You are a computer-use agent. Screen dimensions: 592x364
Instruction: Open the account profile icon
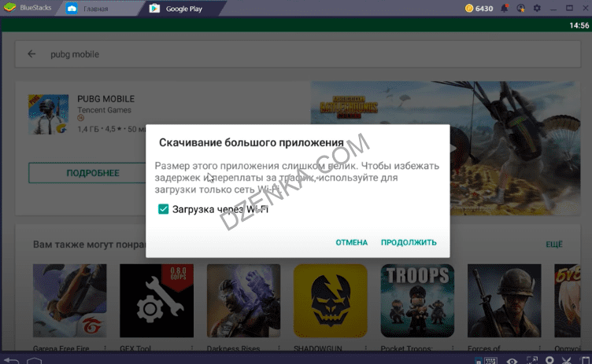(x=520, y=9)
